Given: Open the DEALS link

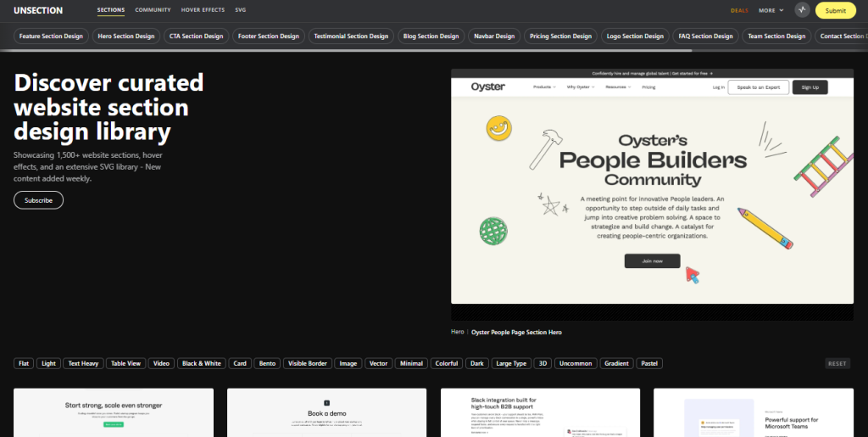Looking at the screenshot, I should click(739, 10).
